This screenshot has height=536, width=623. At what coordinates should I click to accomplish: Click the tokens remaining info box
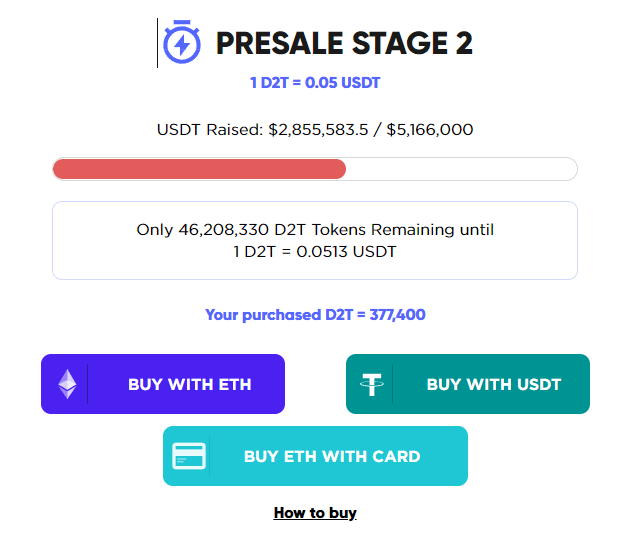coord(315,240)
